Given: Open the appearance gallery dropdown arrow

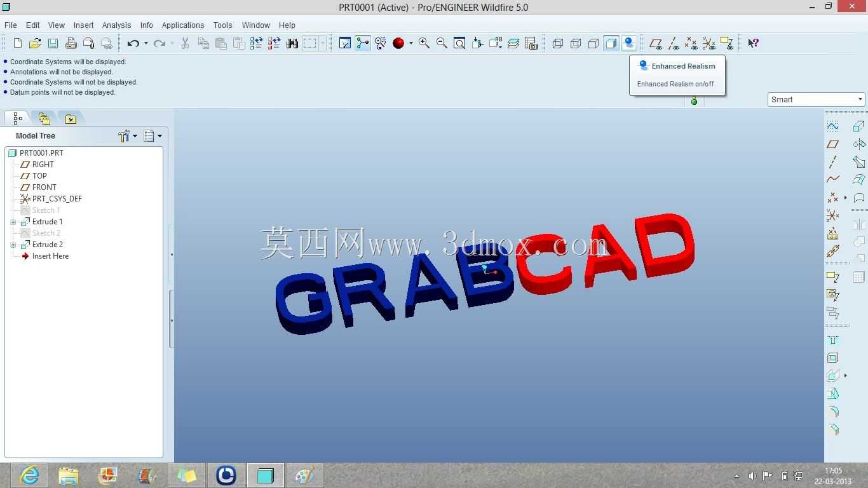Looking at the screenshot, I should 410,43.
